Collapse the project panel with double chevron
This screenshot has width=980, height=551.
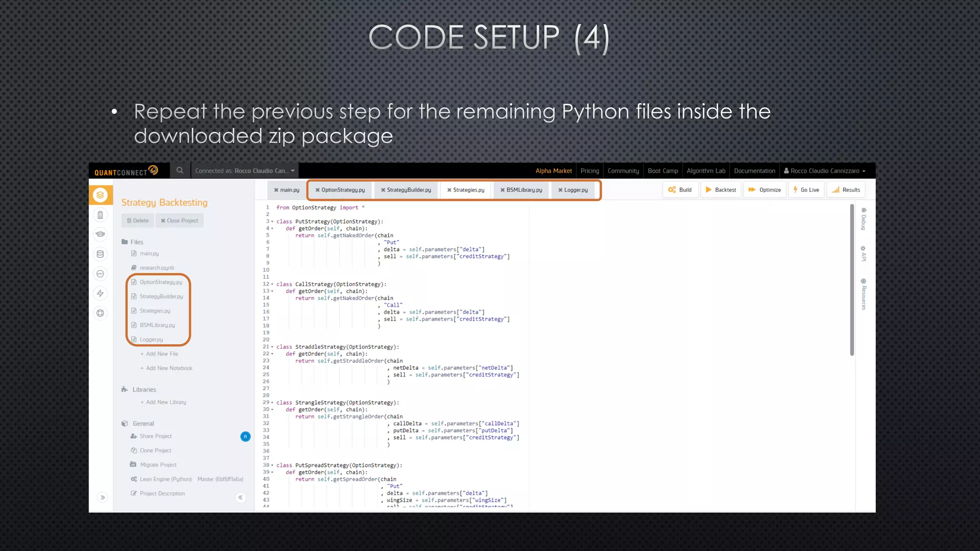pos(240,497)
